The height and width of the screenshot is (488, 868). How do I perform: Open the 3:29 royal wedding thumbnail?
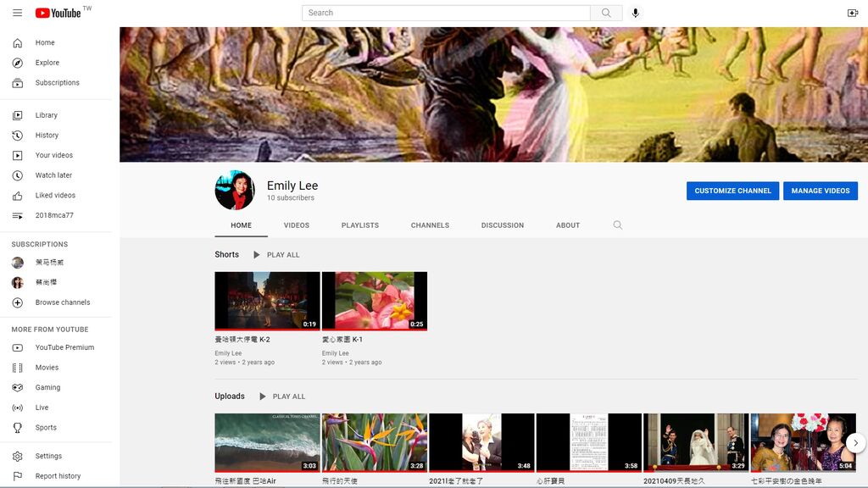point(696,442)
